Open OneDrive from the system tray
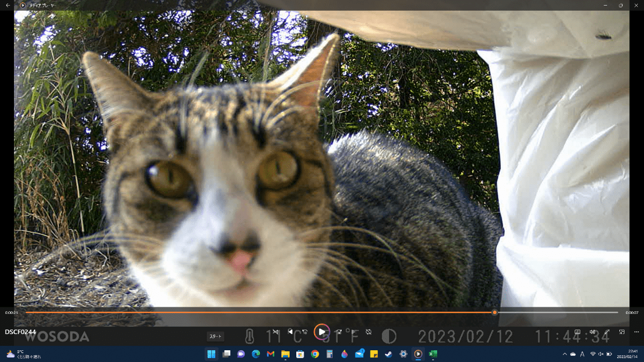This screenshot has height=362, width=644. 573,354
